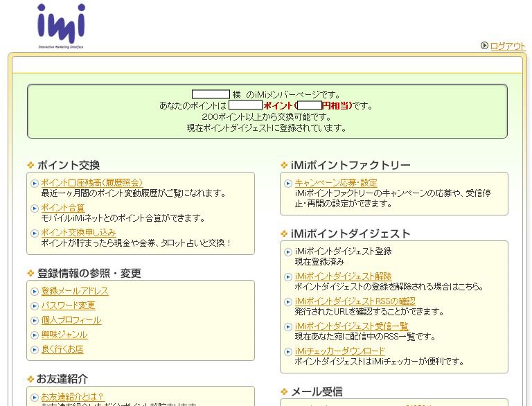Click the メール受信 section heading
Image resolution: width=532 pixels, height=406 pixels.
pos(317,391)
